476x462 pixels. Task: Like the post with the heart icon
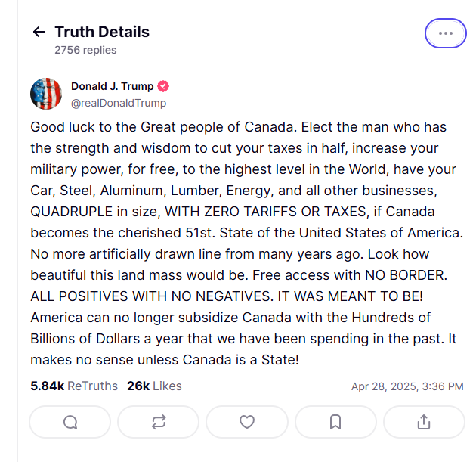pyautogui.click(x=246, y=422)
